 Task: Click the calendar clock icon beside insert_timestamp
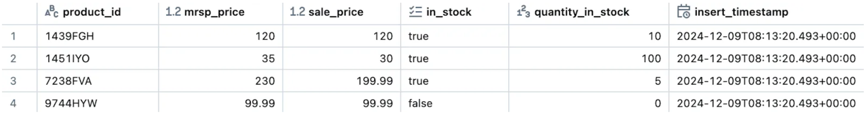[683, 12]
